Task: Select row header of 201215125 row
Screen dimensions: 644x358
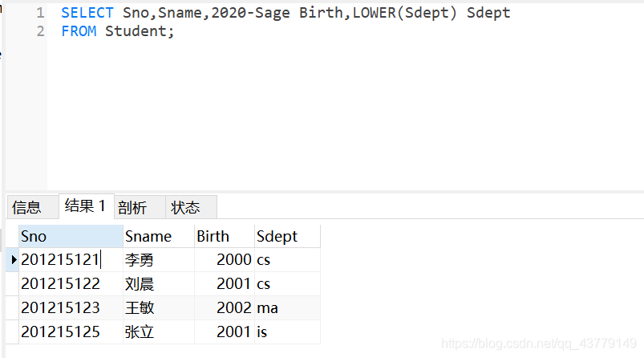Action: (x=12, y=332)
